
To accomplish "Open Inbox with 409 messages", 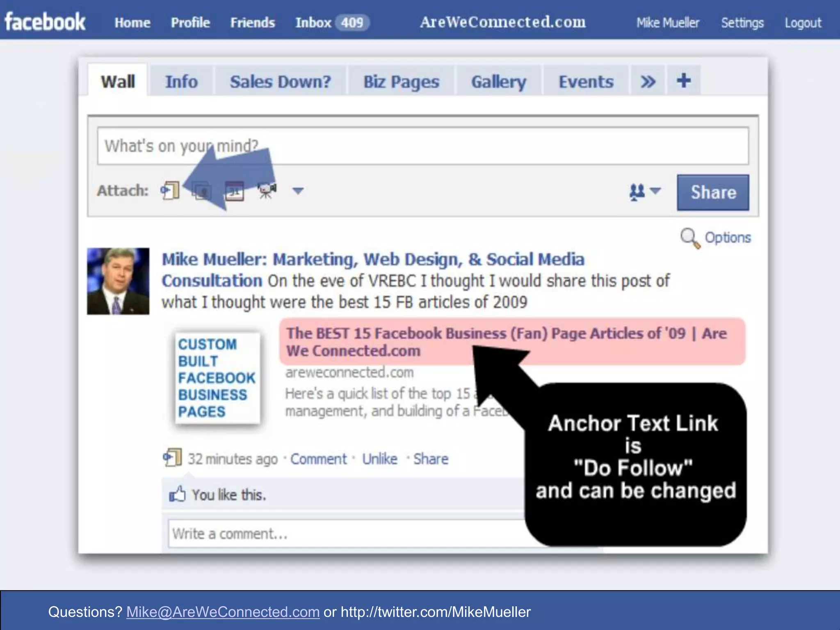I will [331, 23].
